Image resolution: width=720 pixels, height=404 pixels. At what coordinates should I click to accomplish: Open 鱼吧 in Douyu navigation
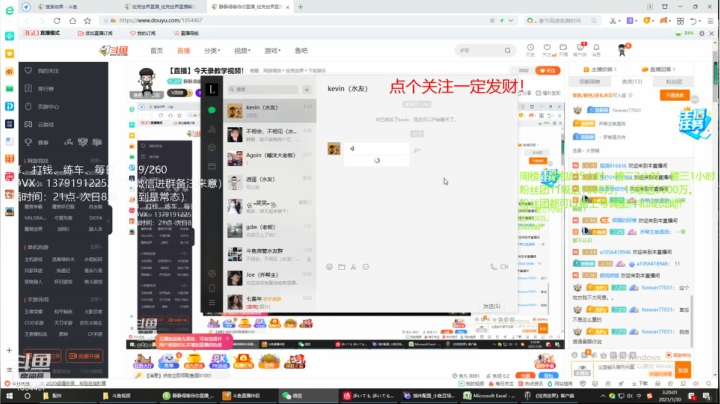[x=301, y=51]
